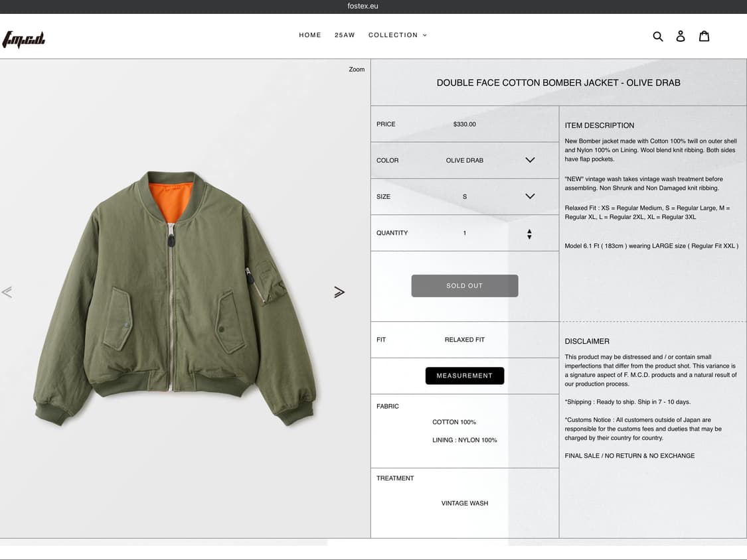Open the shopping bag cart icon
747x560 pixels.
(704, 36)
